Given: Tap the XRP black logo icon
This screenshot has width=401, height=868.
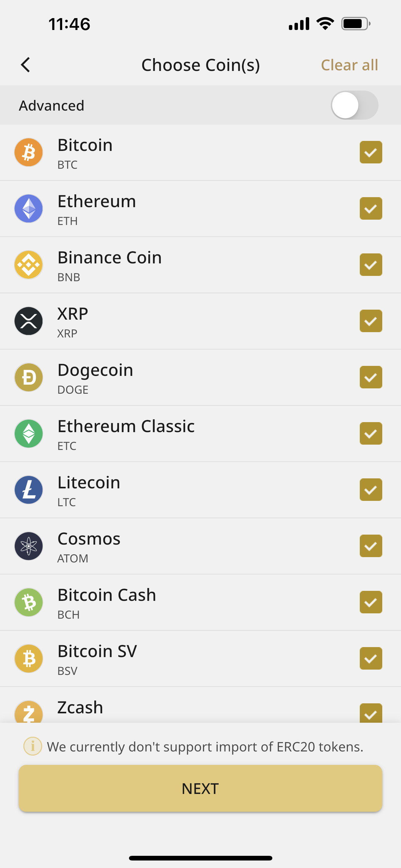Looking at the screenshot, I should pyautogui.click(x=29, y=321).
